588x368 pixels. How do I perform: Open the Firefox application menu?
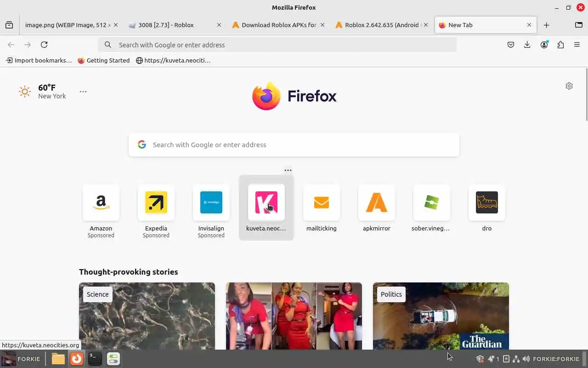577,45
